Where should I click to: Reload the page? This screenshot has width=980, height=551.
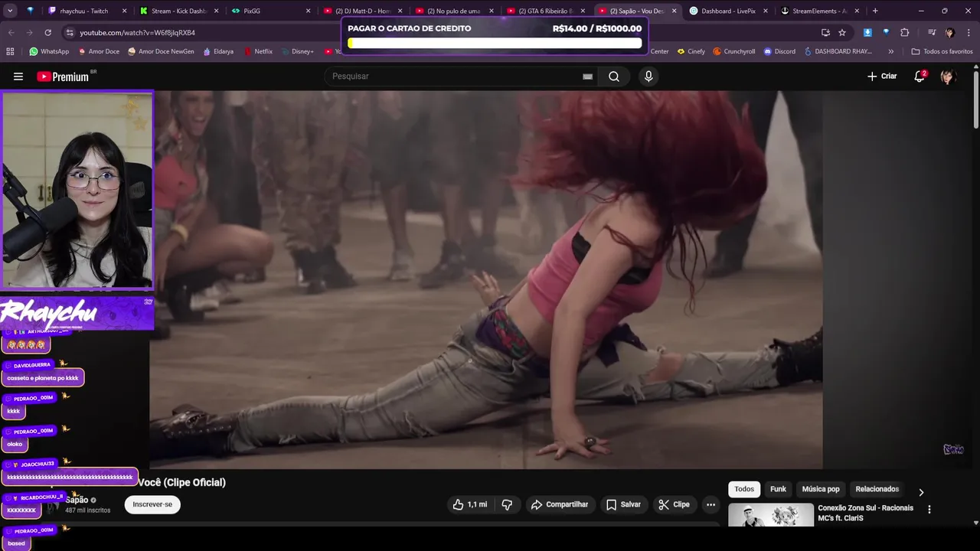click(47, 33)
